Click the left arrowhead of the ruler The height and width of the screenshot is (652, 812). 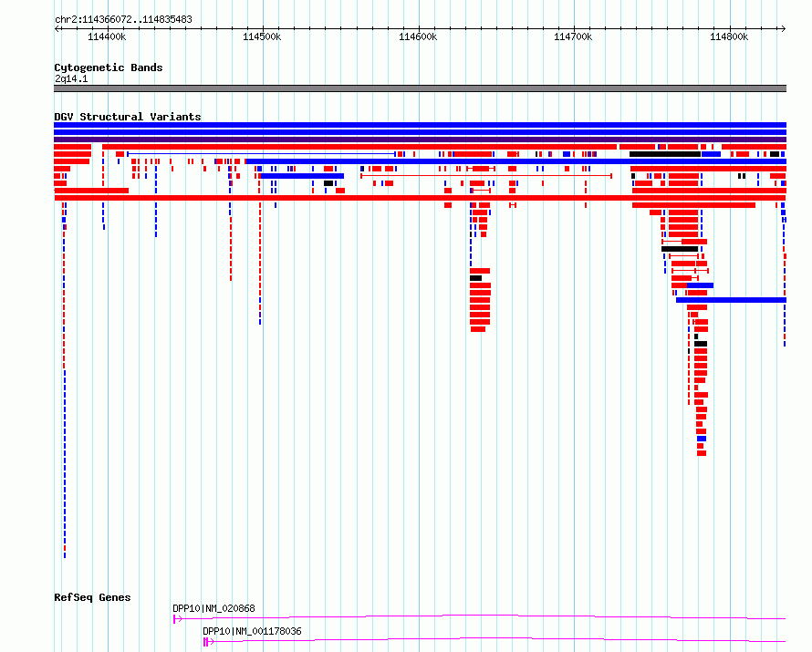tap(57, 28)
